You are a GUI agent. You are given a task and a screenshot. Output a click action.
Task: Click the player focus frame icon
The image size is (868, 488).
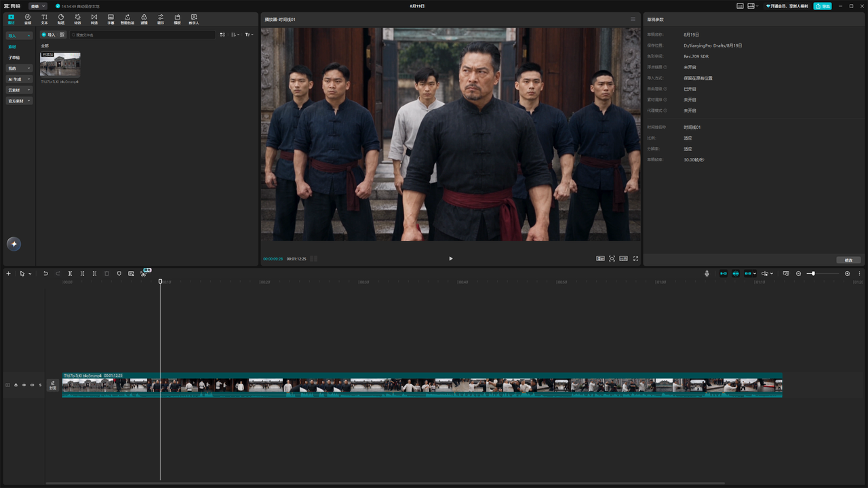click(x=612, y=258)
